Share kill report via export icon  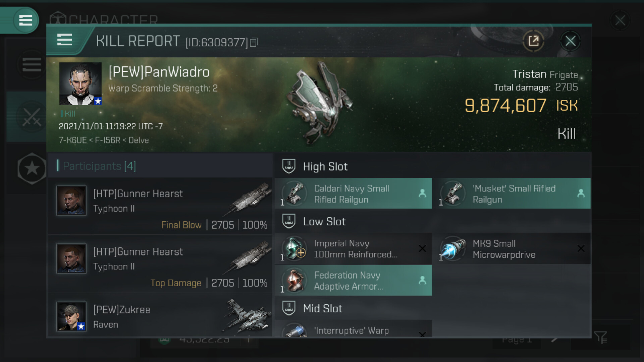533,41
